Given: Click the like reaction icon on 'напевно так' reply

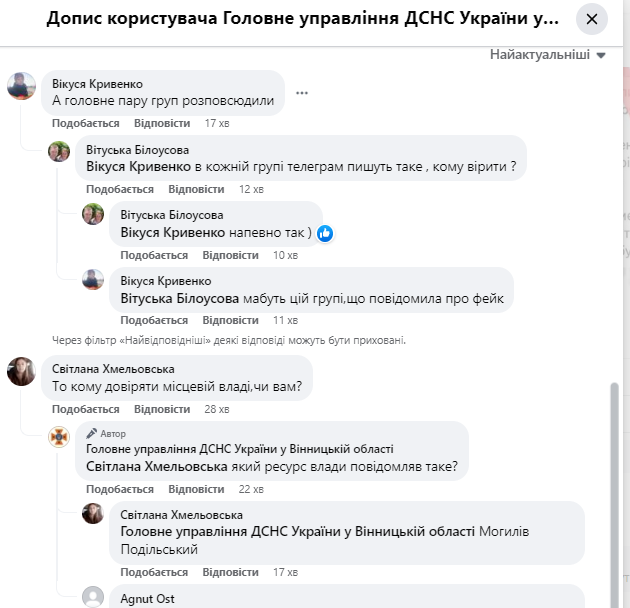Looking at the screenshot, I should pyautogui.click(x=325, y=233).
